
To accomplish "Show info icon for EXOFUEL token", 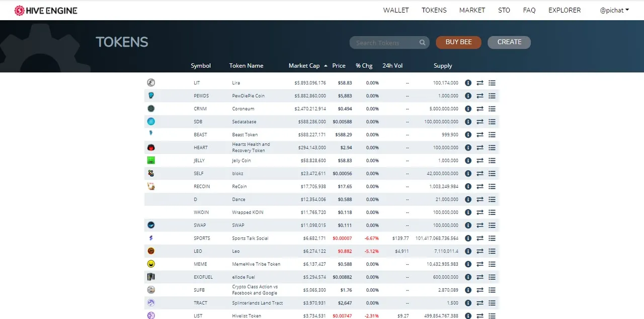I will point(468,277).
